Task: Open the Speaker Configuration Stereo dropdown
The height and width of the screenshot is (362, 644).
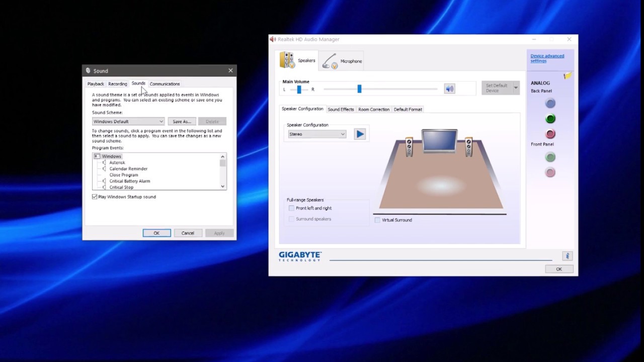Action: pos(317,134)
